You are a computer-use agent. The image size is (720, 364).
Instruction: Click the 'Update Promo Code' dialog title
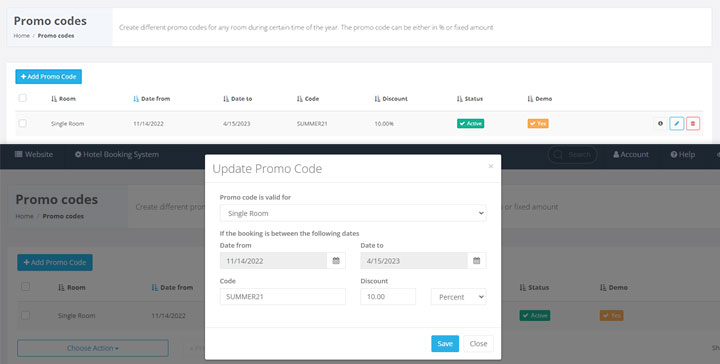click(x=267, y=169)
